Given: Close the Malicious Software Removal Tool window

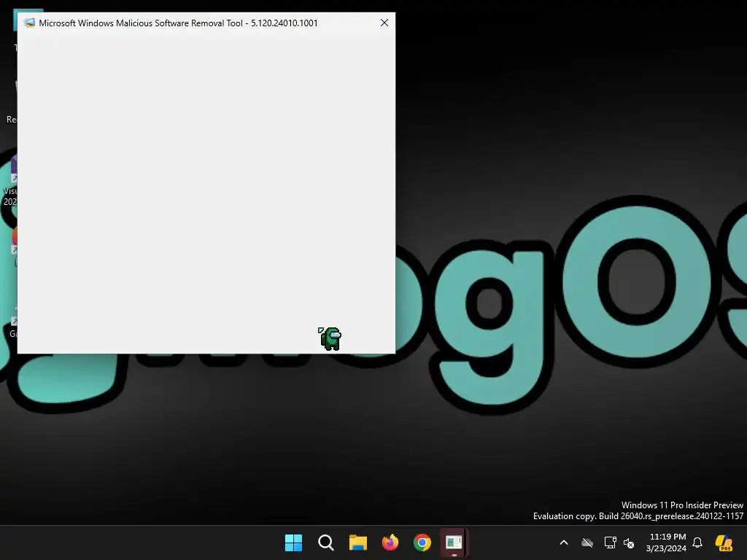Looking at the screenshot, I should coord(384,23).
